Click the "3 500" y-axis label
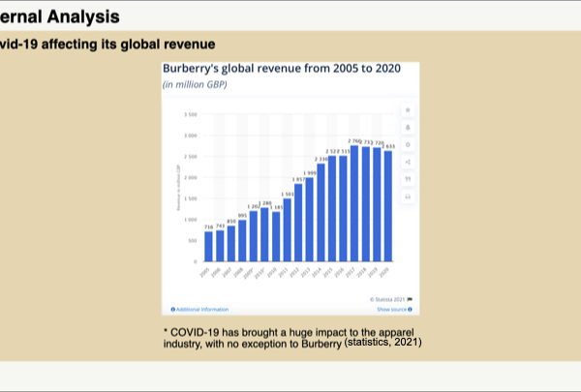Screen dimensions: 581x392 click(x=191, y=115)
